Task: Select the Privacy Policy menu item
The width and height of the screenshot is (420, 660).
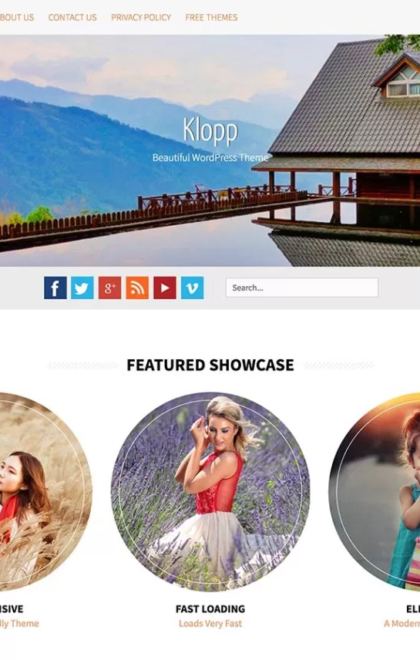Action: (x=141, y=17)
